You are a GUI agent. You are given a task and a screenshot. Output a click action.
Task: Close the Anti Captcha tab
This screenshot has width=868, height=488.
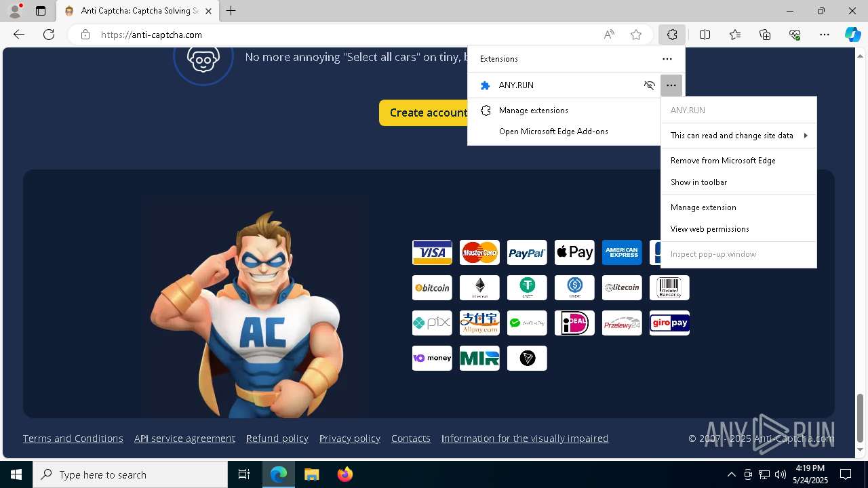click(x=209, y=11)
